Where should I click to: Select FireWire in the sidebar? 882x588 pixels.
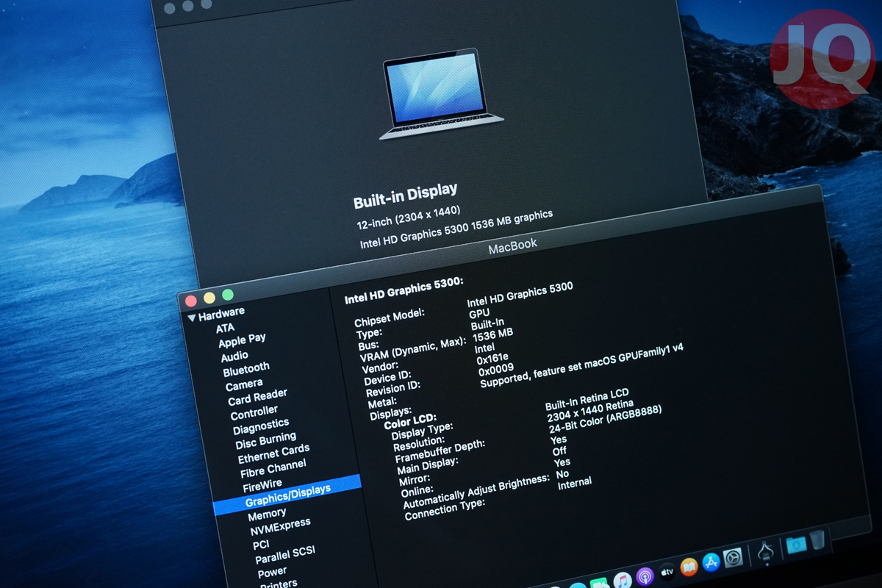[x=262, y=484]
